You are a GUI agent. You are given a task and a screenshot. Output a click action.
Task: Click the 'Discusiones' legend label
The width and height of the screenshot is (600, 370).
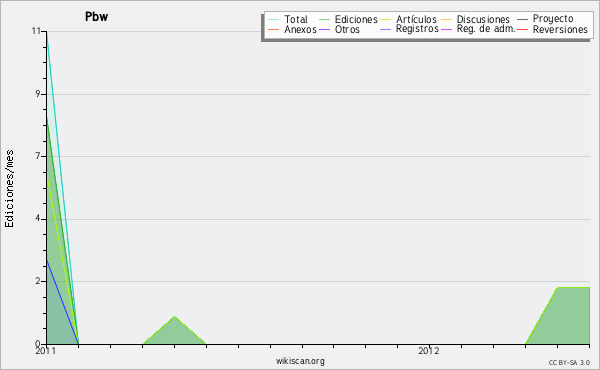483,19
